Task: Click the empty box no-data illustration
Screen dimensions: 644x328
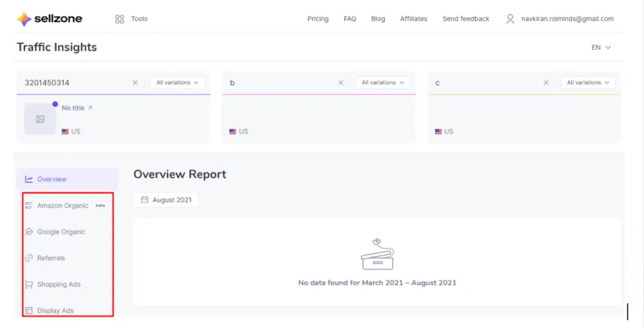Action: pos(377,254)
